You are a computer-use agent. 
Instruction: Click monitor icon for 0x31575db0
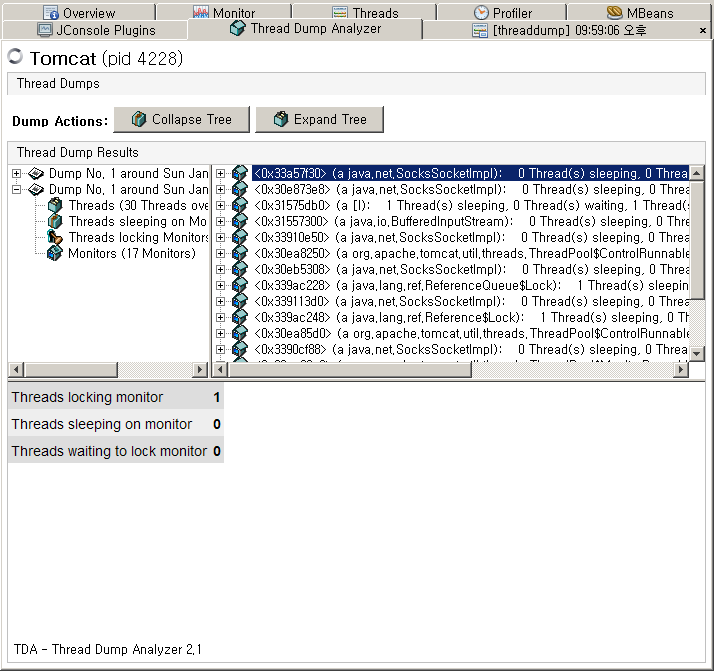240,205
